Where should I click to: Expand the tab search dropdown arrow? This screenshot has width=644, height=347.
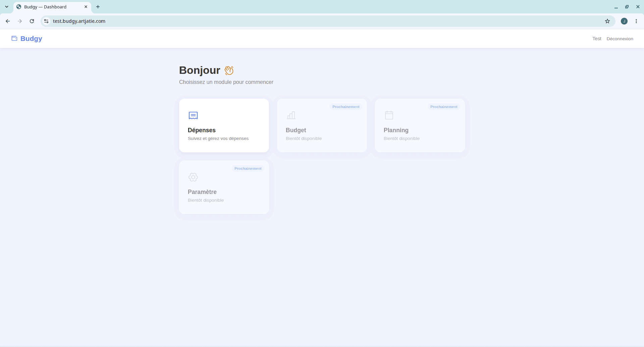[x=7, y=7]
